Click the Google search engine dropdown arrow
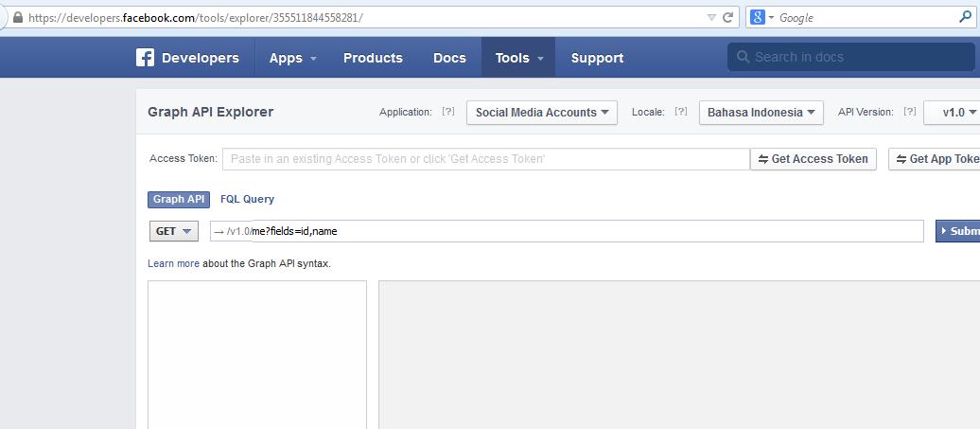980x429 pixels. (x=771, y=17)
